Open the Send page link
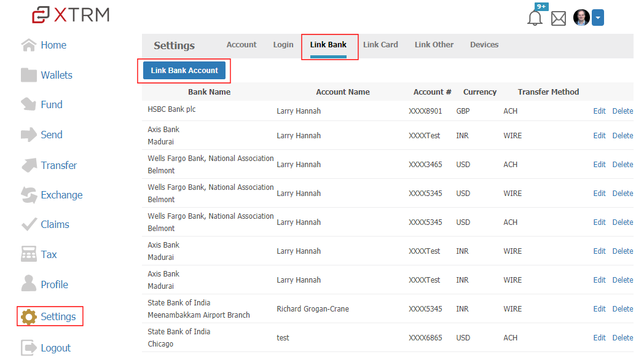This screenshot has width=644, height=357. pyautogui.click(x=52, y=135)
